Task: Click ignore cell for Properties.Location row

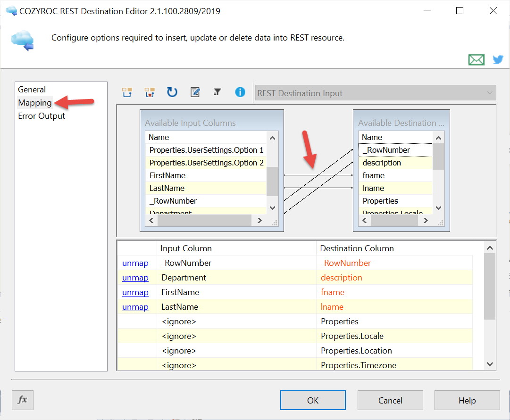Action: click(x=236, y=350)
